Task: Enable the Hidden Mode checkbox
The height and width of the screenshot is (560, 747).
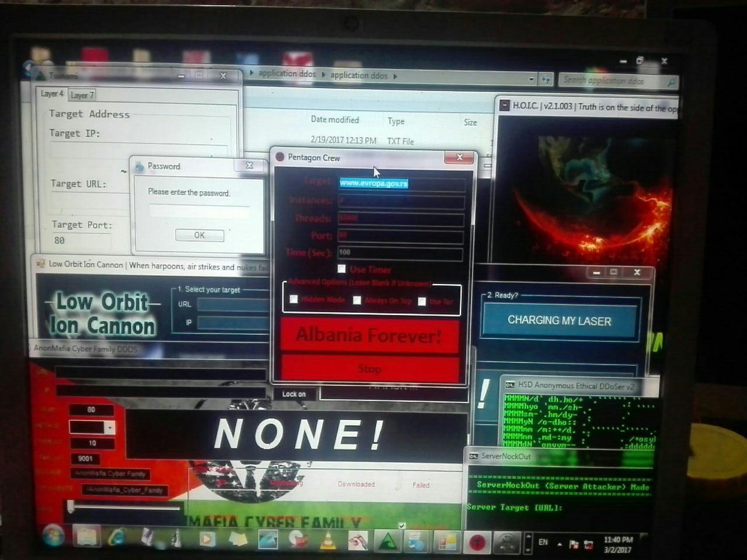Action: pyautogui.click(x=294, y=299)
